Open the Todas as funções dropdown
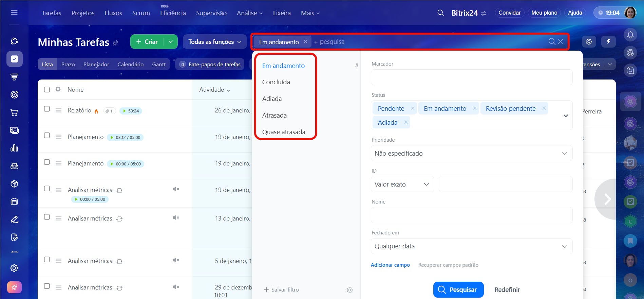 [215, 42]
